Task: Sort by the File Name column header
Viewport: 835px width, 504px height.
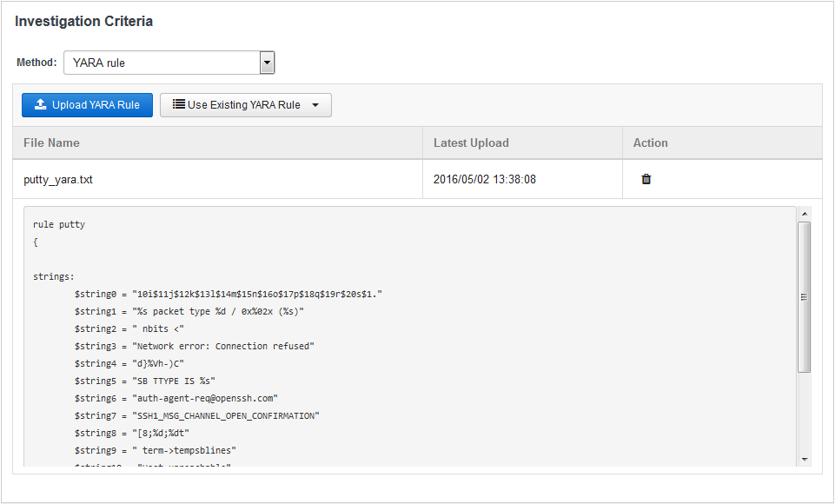Action: point(51,143)
